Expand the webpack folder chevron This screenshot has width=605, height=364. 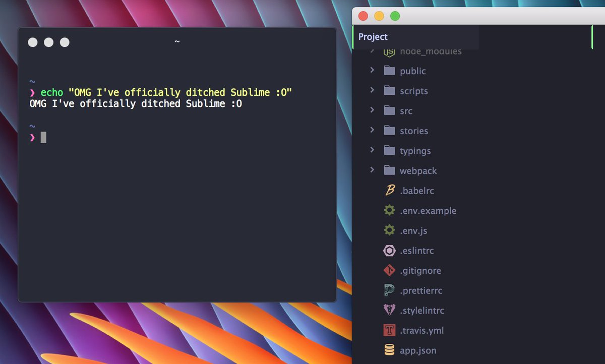coord(372,170)
